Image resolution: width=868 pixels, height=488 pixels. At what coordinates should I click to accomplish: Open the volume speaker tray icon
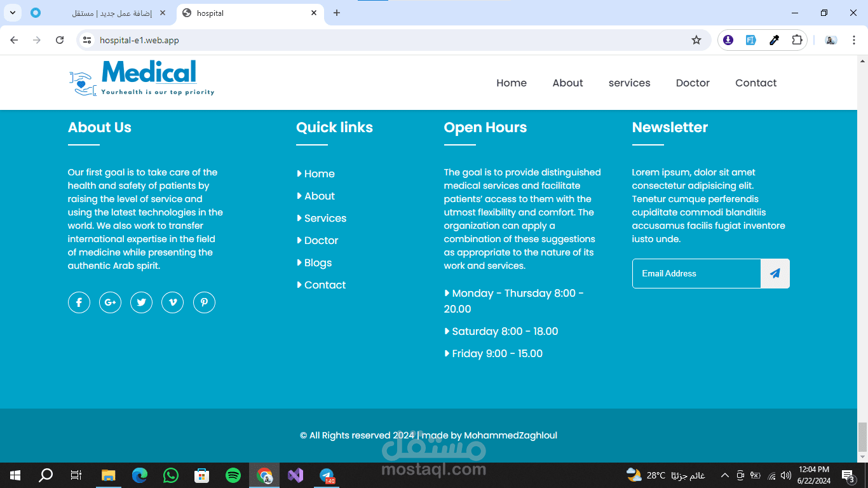(787, 475)
